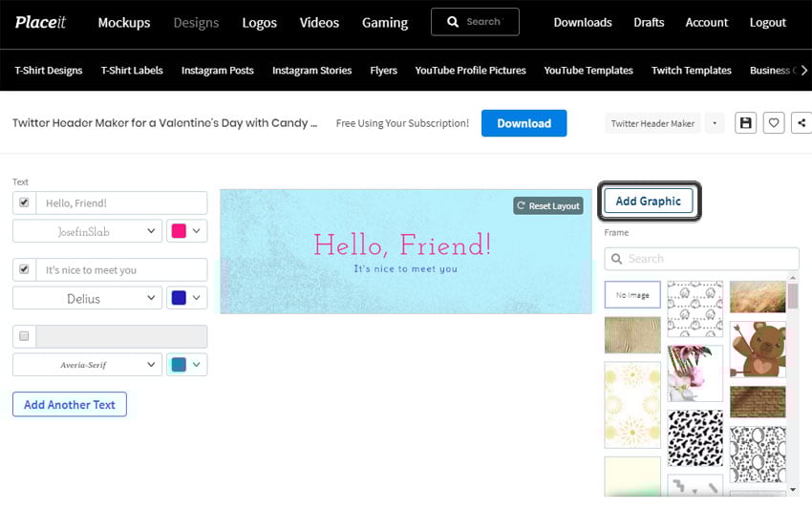This screenshot has width=812, height=510.
Task: Click the teal color swatch
Action: click(179, 365)
